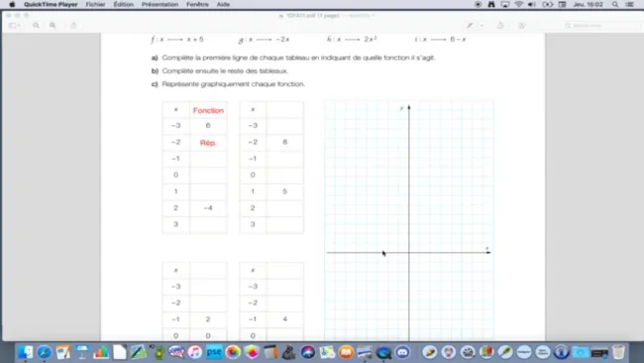
Task: Open the Trash in the Dock
Action: 618,352
